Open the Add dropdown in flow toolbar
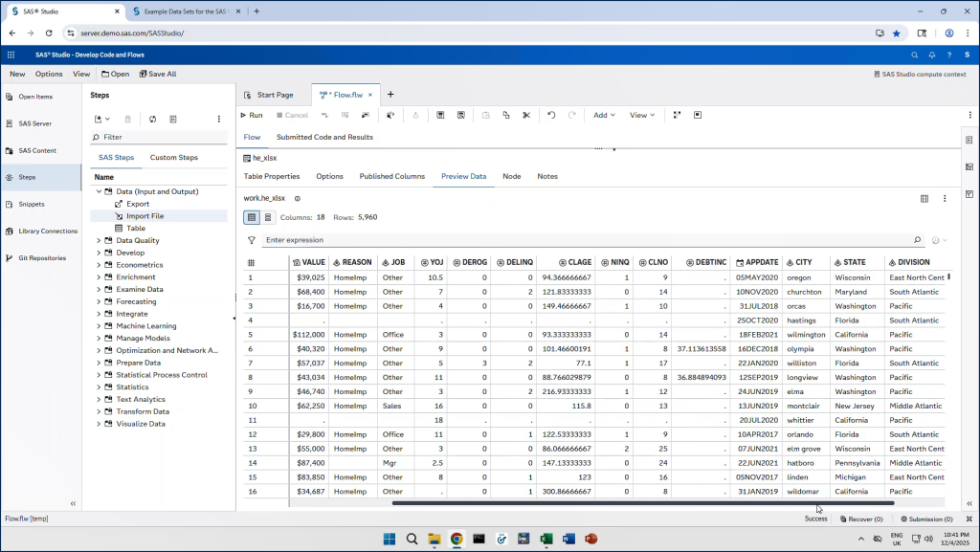 (604, 115)
